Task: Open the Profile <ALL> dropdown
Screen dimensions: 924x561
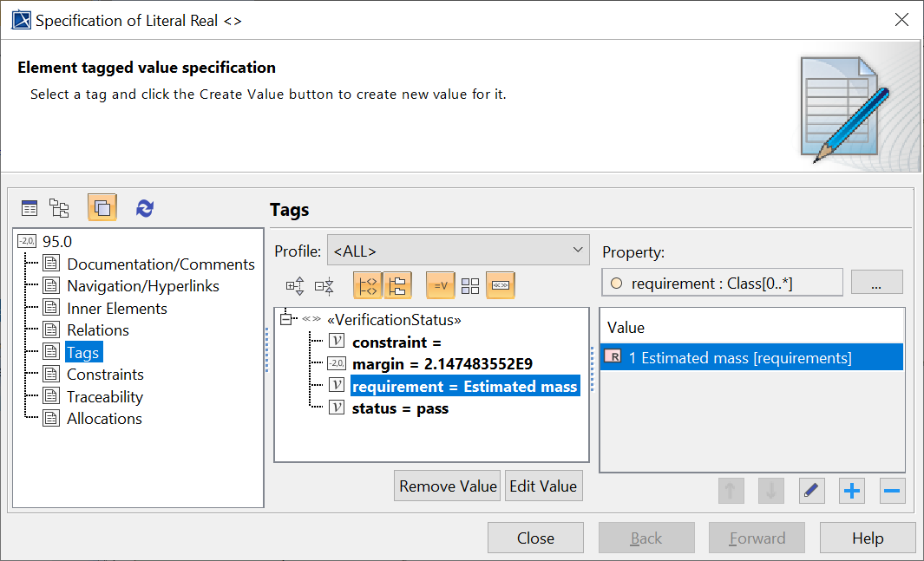Action: point(457,251)
